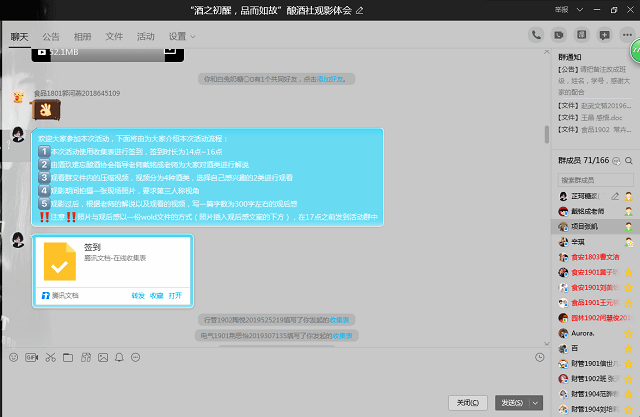Click 收藏 on the 签到 card
Screen dimensions: 640x417
pos(156,295)
